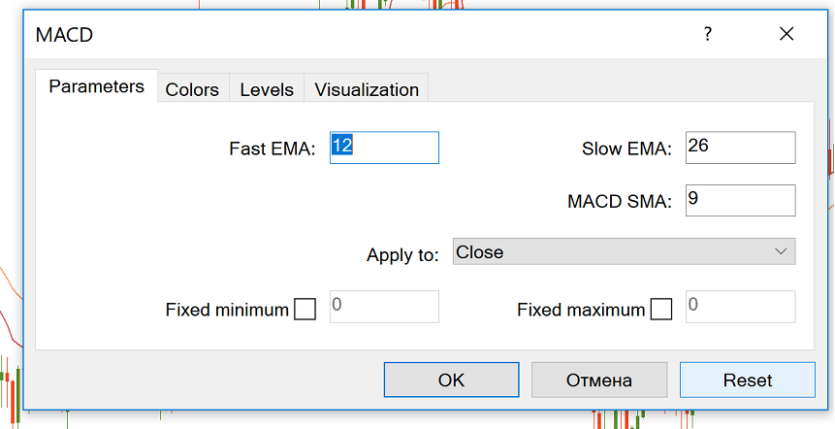This screenshot has height=429, width=835.
Task: Switch to the Colors tab
Action: [192, 90]
